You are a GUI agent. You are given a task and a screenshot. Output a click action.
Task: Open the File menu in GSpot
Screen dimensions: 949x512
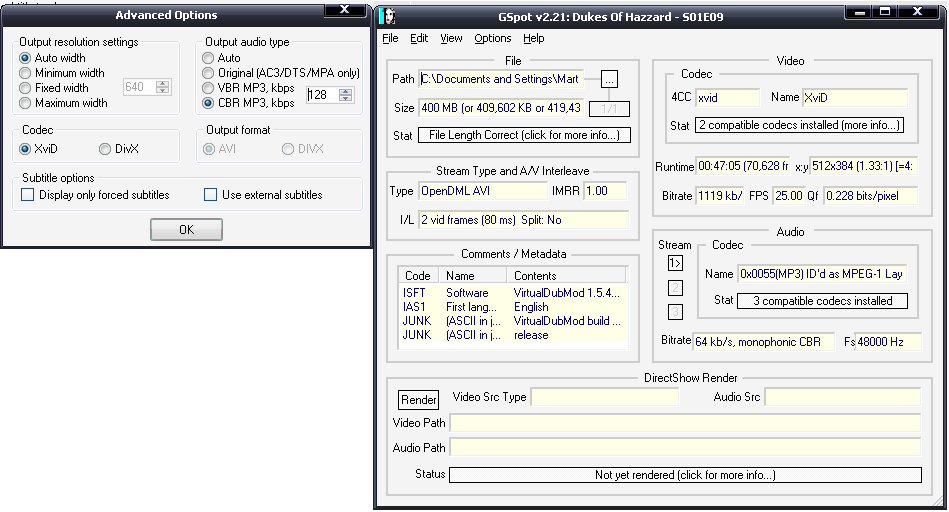(x=390, y=38)
